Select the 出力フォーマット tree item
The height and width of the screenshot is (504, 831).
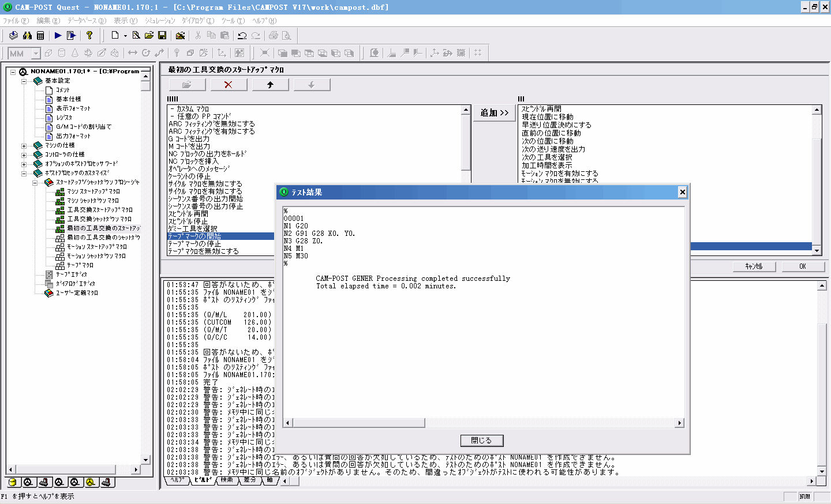click(x=73, y=136)
